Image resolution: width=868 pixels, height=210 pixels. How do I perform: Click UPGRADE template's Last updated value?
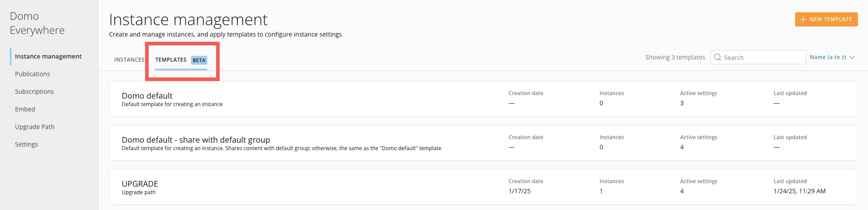pyautogui.click(x=799, y=191)
